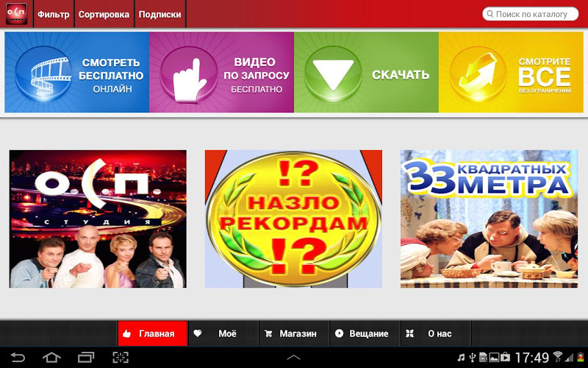Tap the Android back arrow icon
This screenshot has width=588, height=368.
(17, 357)
